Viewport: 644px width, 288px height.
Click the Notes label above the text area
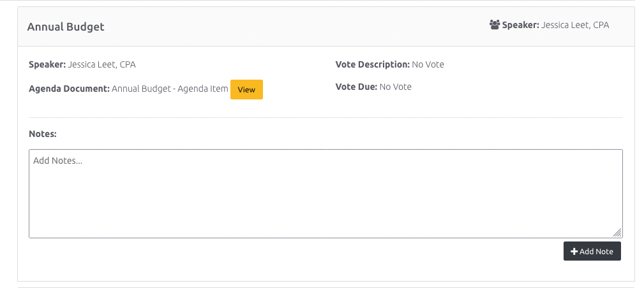tap(43, 134)
